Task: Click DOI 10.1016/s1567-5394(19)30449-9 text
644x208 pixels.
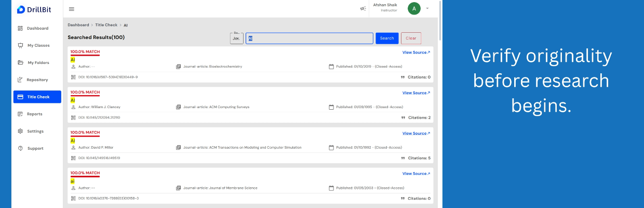Action: pos(108,77)
